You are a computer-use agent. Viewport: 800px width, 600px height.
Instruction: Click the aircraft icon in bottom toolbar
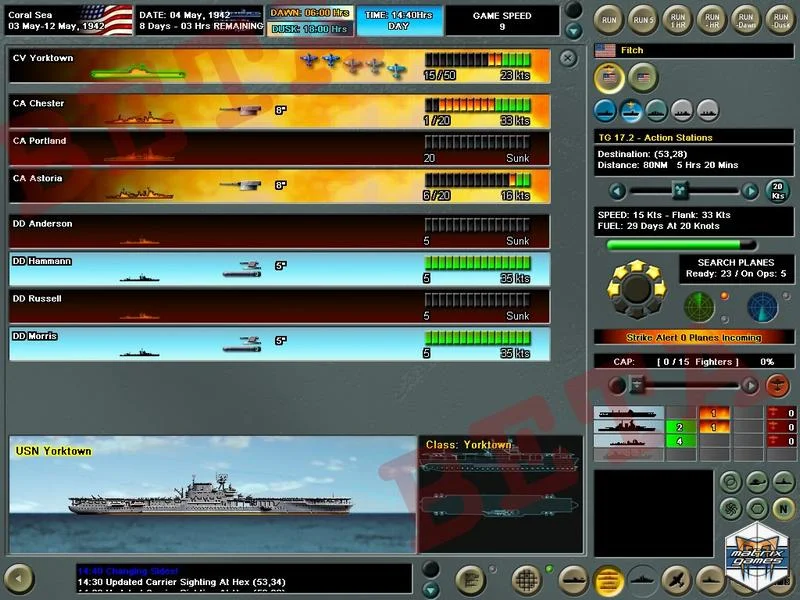tap(674, 578)
